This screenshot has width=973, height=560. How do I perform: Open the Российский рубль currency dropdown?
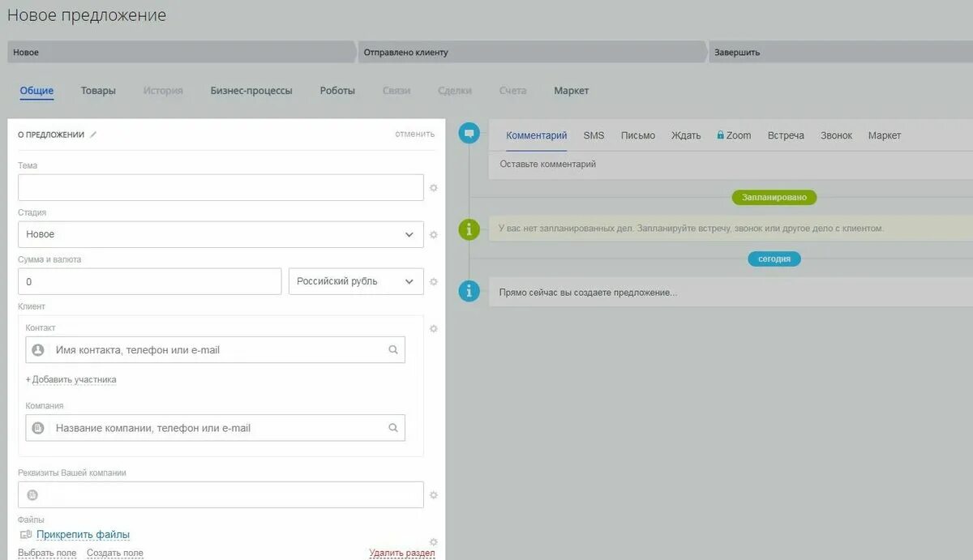click(x=356, y=281)
